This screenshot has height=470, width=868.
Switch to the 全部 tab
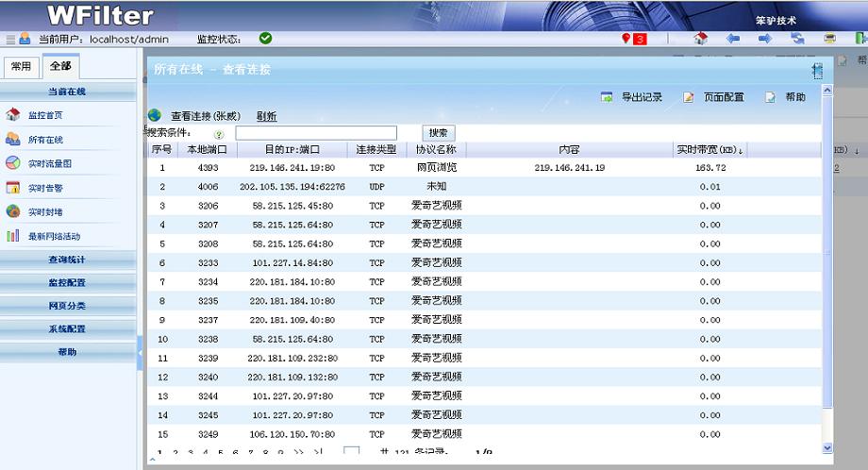pyautogui.click(x=59, y=66)
